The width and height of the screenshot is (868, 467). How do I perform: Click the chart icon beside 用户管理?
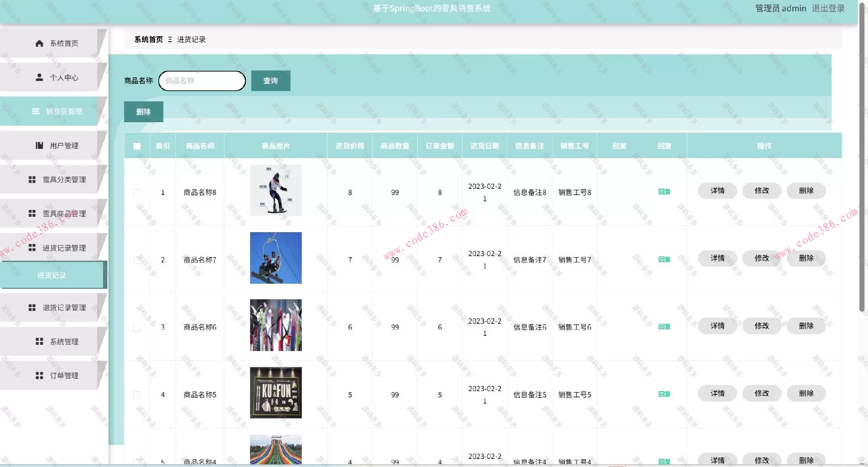click(x=39, y=145)
